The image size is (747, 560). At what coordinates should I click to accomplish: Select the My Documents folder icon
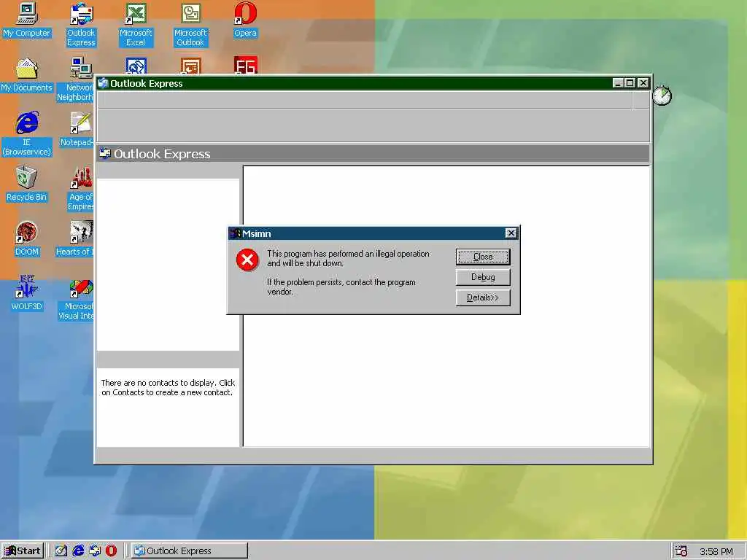[27, 75]
